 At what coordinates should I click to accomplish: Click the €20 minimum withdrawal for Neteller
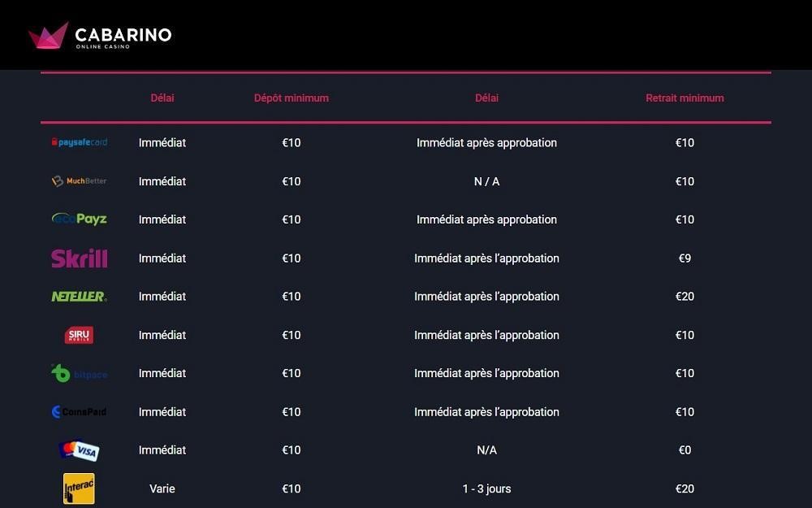click(x=685, y=297)
